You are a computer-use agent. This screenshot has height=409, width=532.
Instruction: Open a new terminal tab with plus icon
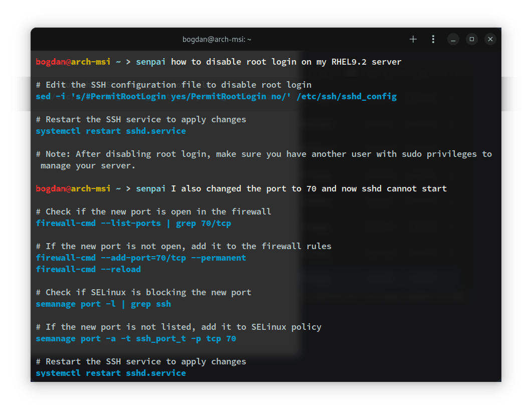click(413, 39)
